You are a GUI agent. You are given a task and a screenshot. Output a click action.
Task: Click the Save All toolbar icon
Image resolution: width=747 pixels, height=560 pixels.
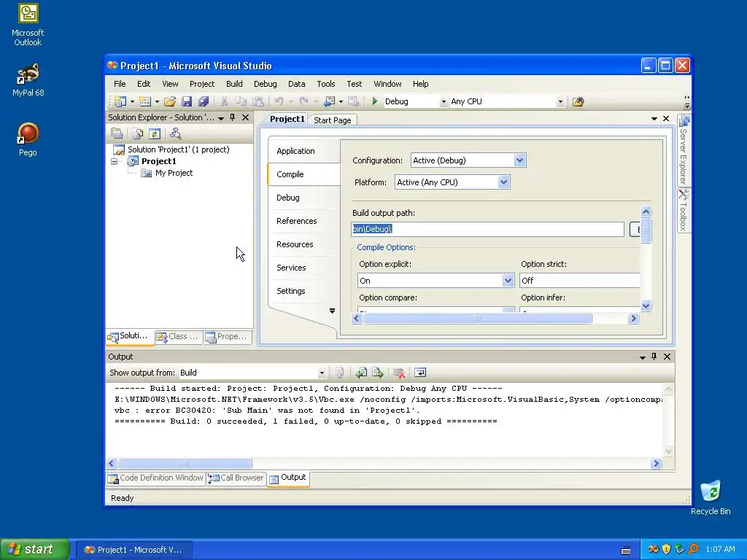[x=204, y=101]
